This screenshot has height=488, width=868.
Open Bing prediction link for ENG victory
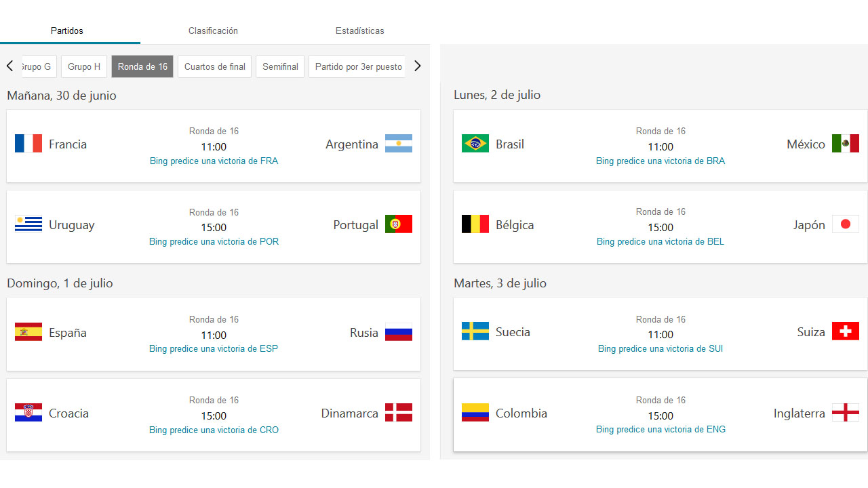[x=660, y=430]
